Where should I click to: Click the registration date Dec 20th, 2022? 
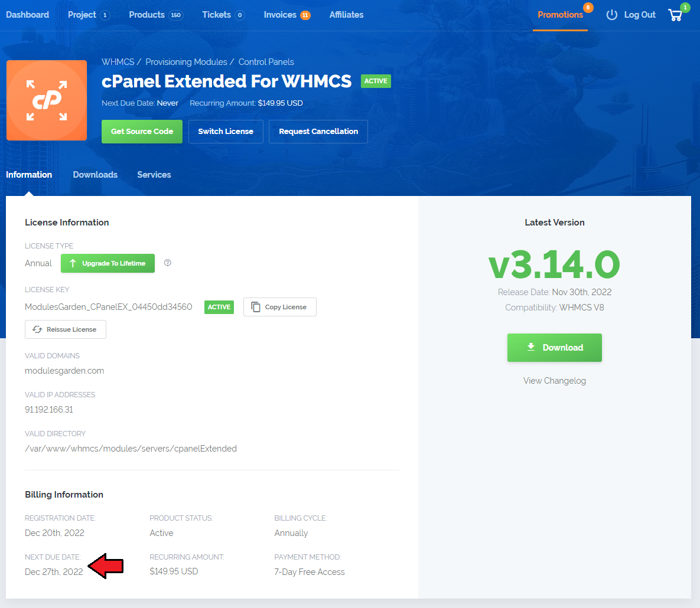coord(54,533)
